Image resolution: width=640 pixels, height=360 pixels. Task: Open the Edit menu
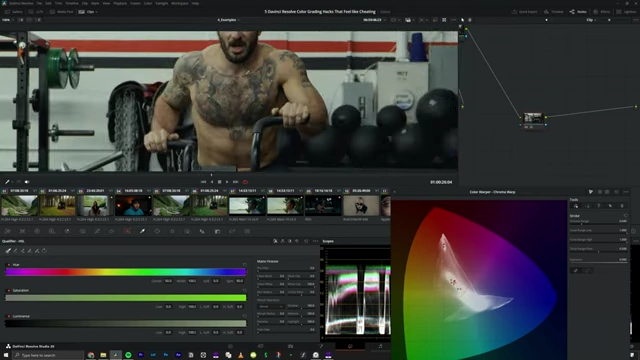coord(49,3)
